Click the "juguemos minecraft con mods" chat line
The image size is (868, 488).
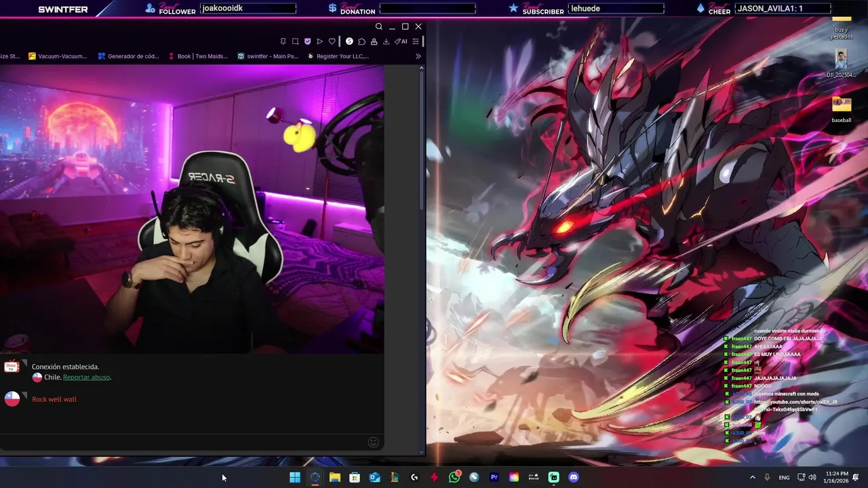coord(787,394)
